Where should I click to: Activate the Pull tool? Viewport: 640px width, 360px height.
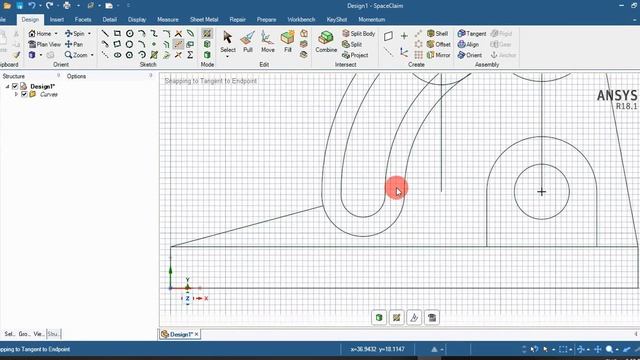coord(248,42)
